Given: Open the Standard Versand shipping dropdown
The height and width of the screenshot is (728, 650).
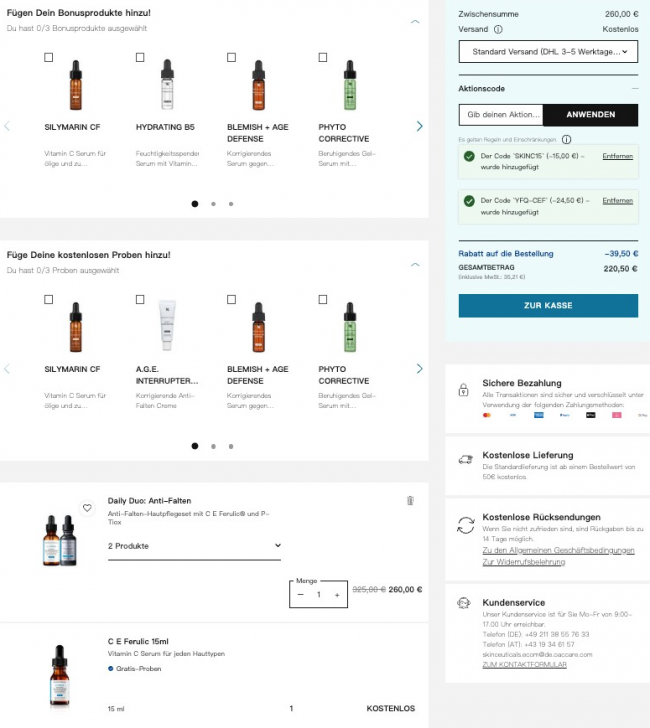Looking at the screenshot, I should tap(548, 51).
